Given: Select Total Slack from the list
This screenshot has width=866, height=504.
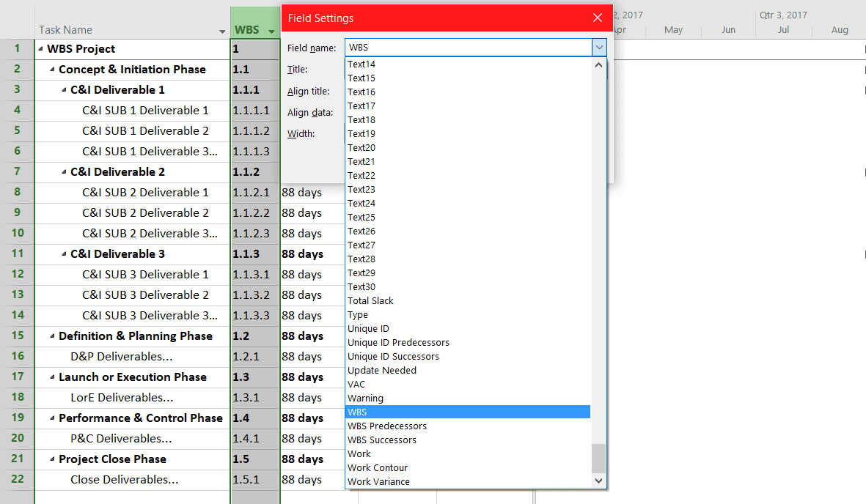Looking at the screenshot, I should point(469,300).
